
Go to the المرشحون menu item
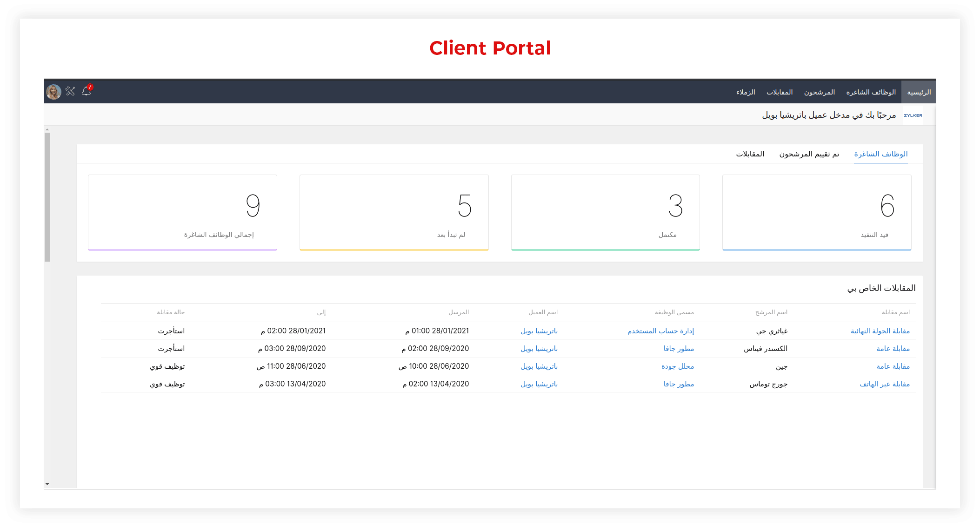tap(819, 92)
